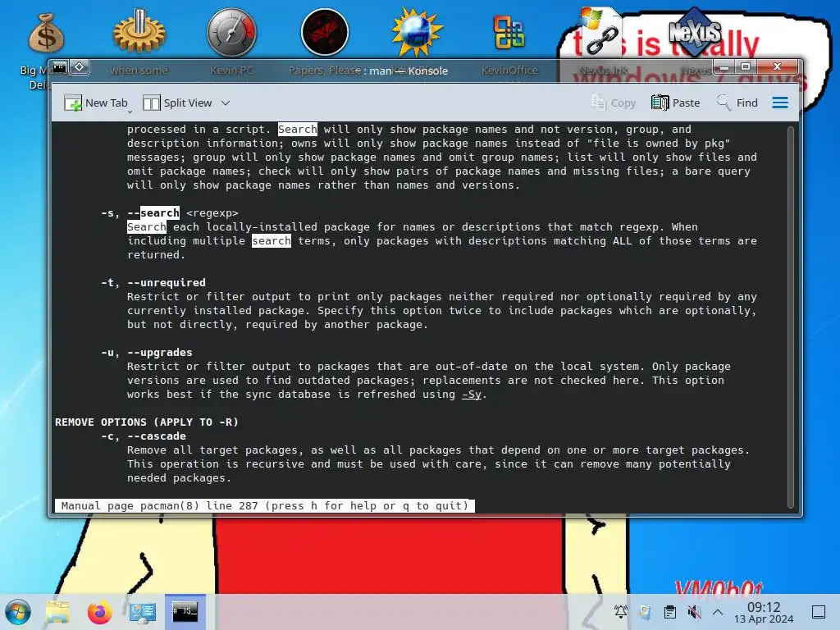Open the Papers, Please desktop icon
Screen dimensions: 840x630
325,32
